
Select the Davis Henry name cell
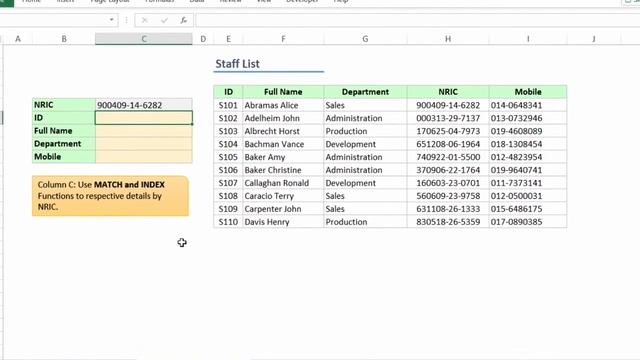[x=283, y=222]
